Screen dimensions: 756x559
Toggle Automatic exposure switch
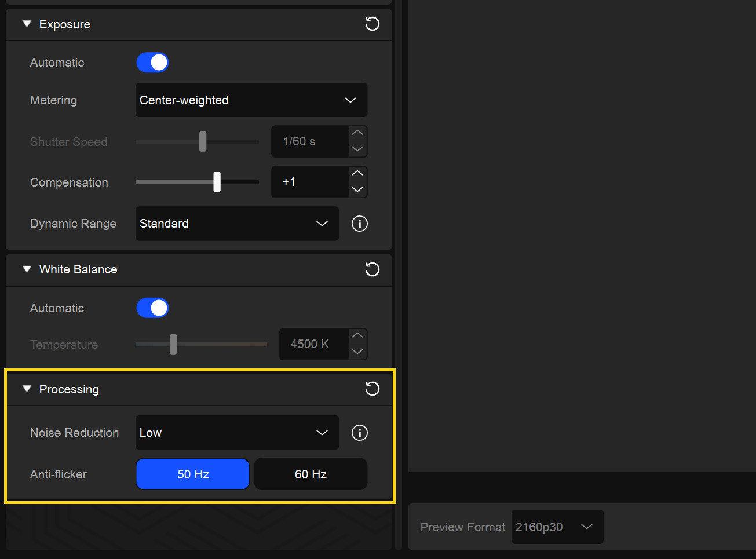point(152,63)
